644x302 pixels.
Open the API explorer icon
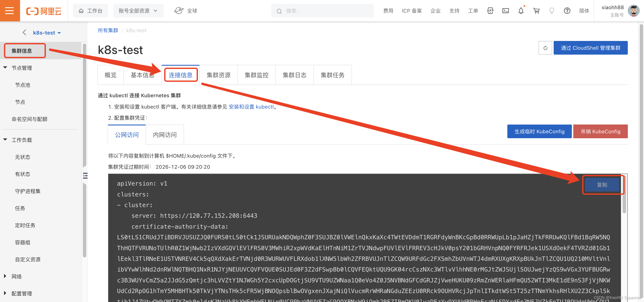[x=490, y=11]
